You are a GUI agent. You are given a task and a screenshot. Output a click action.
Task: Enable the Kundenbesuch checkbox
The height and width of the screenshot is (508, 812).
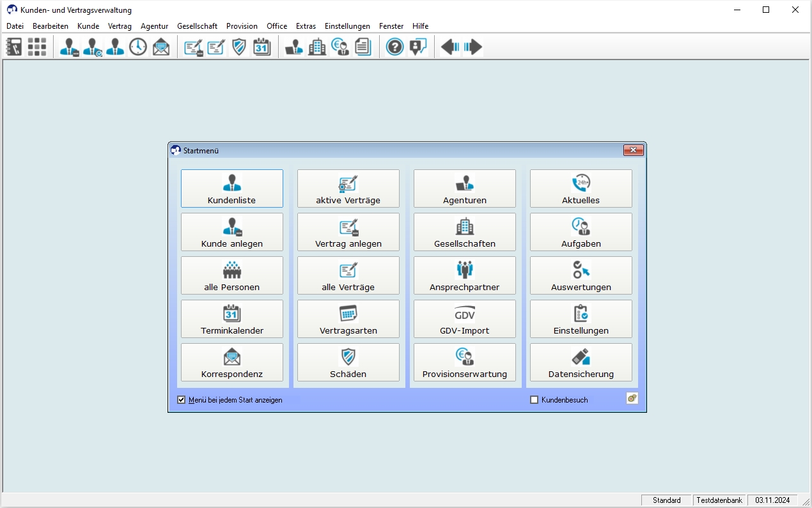pyautogui.click(x=535, y=400)
